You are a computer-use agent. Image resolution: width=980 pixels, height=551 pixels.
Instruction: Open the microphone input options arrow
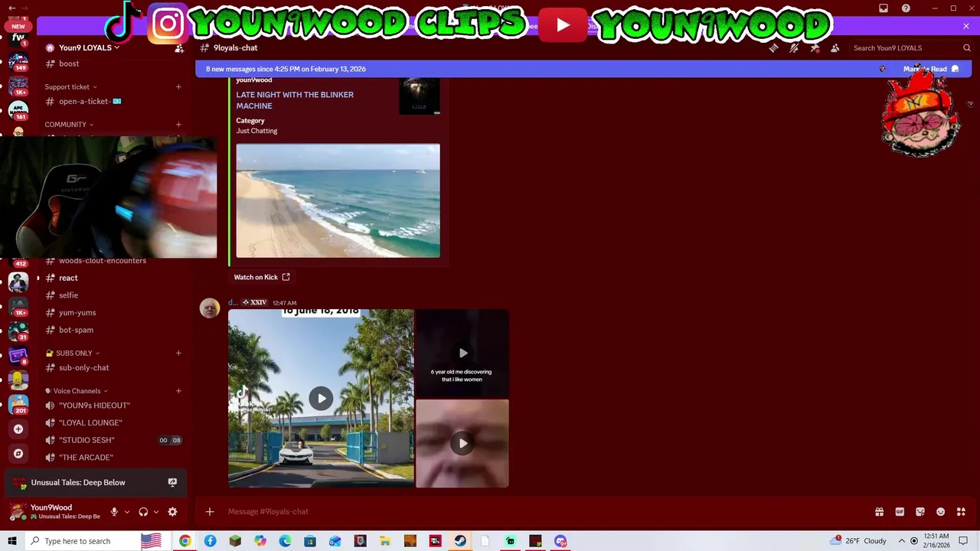[126, 512]
